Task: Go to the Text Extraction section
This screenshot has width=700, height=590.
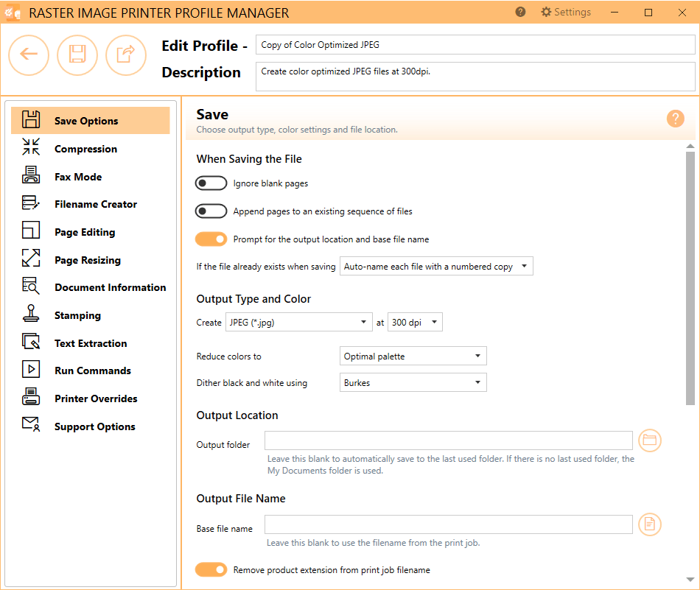Action: (90, 343)
